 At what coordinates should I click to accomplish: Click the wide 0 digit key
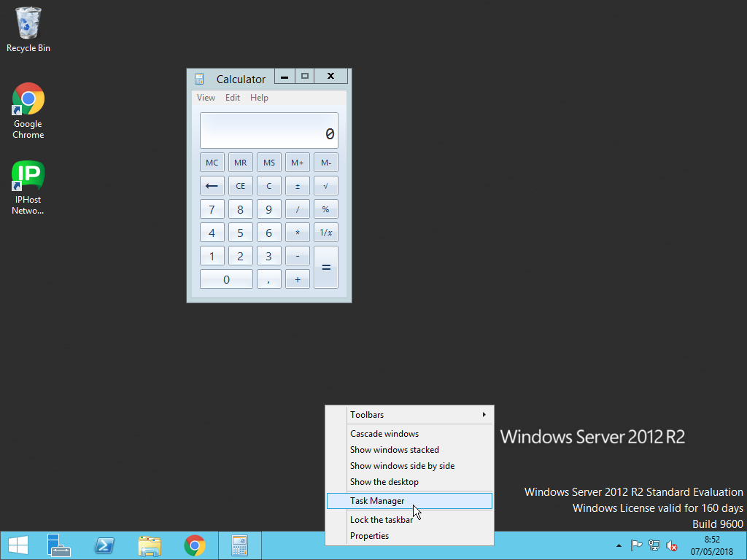pyautogui.click(x=226, y=279)
